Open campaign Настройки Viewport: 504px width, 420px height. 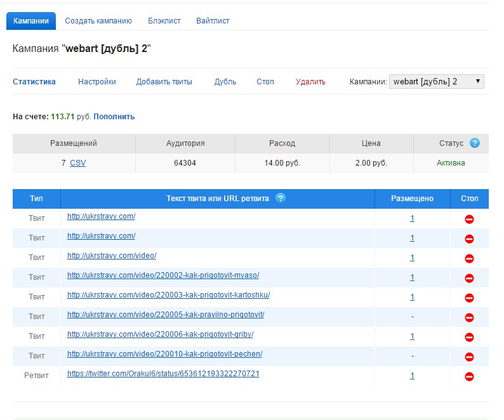pos(97,82)
